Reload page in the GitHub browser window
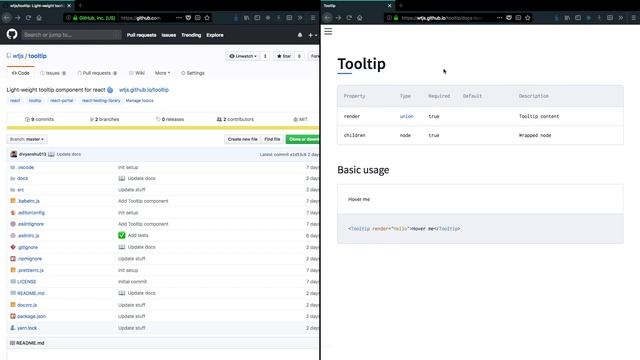This screenshot has height=360, width=640. (28, 18)
